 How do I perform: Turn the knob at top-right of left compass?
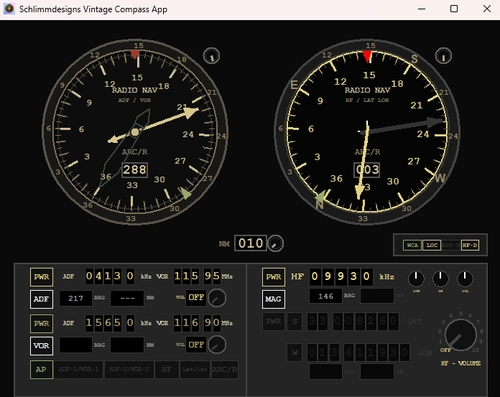211,56
